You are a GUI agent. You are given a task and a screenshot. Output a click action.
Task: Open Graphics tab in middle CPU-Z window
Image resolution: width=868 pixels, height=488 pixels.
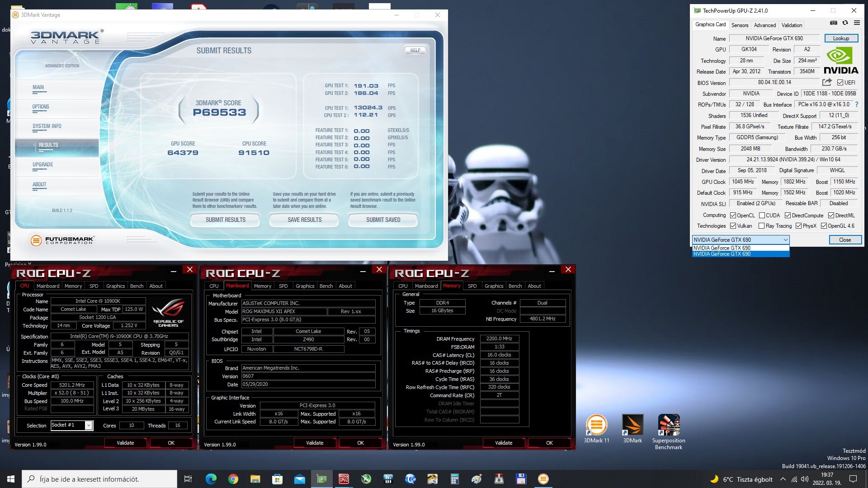click(x=305, y=286)
